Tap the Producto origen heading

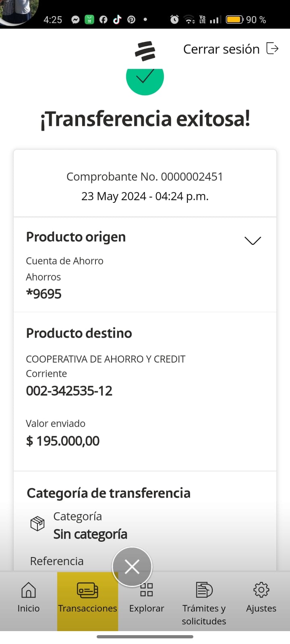[x=76, y=237]
